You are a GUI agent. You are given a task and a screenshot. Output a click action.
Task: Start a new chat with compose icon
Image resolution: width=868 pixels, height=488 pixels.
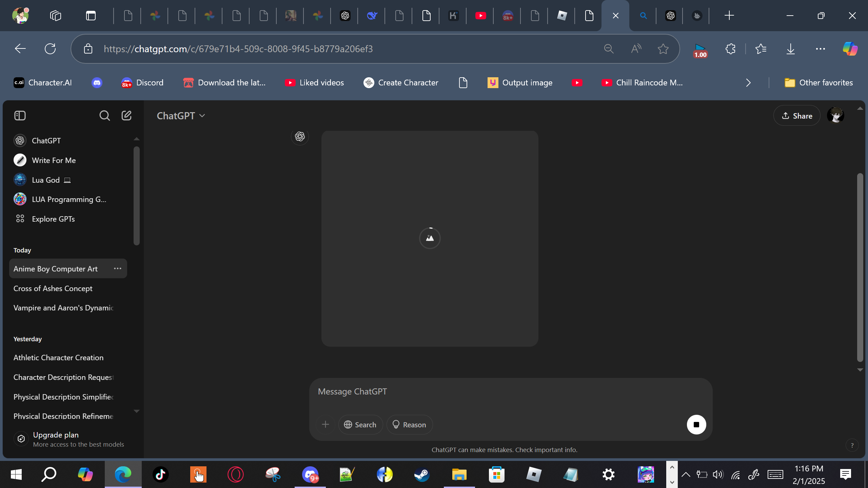click(x=126, y=116)
